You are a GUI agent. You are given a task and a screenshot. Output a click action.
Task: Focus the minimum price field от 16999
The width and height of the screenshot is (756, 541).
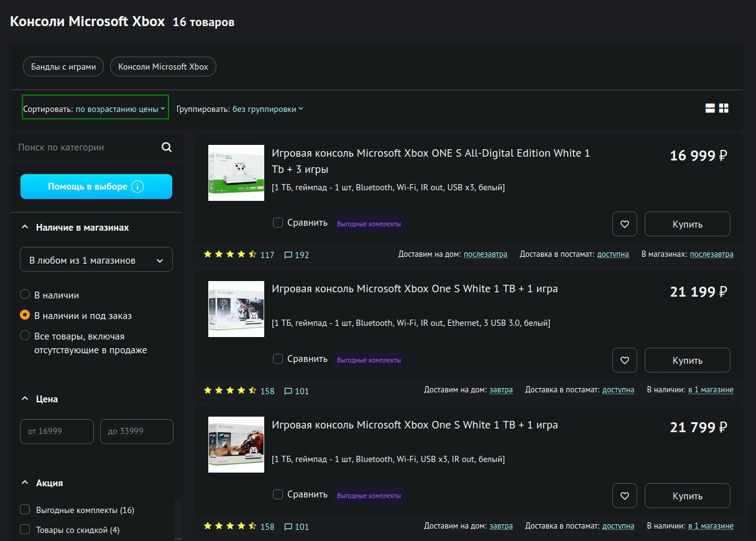click(x=57, y=432)
